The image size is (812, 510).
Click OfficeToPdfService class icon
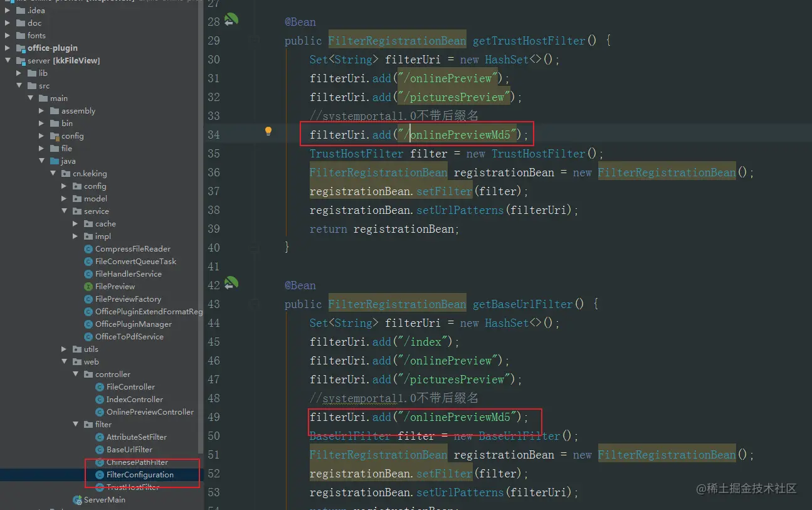(x=88, y=337)
